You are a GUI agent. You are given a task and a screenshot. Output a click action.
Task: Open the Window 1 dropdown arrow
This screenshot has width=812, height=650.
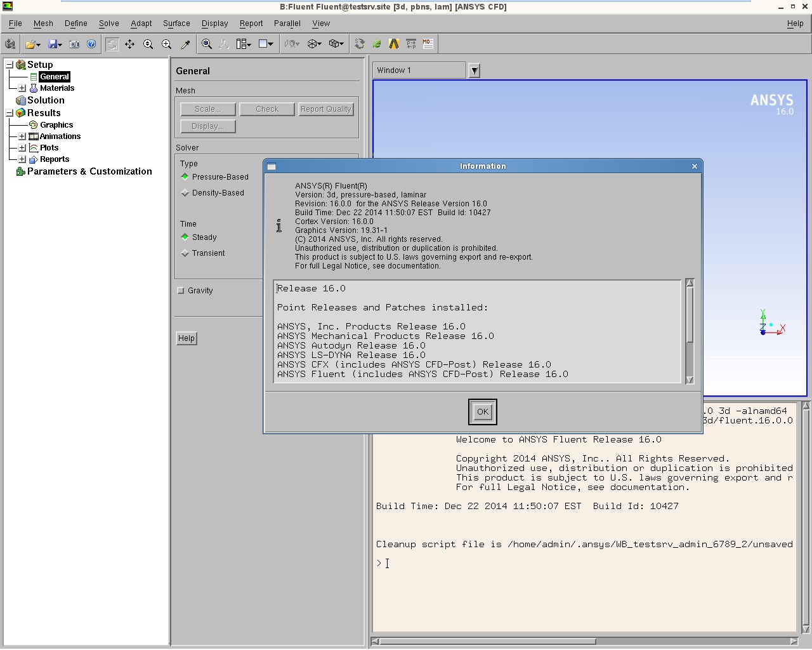coord(474,70)
